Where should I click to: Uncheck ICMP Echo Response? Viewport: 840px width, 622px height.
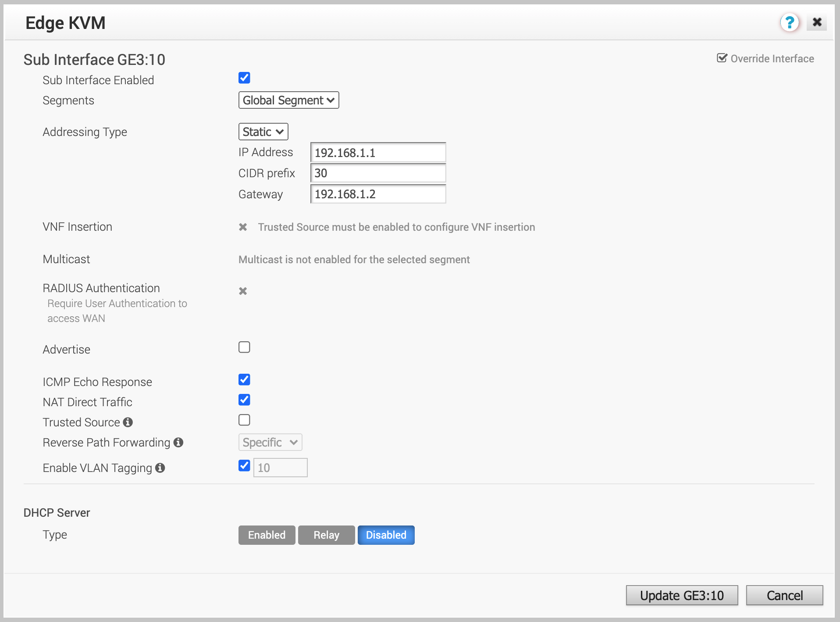244,379
